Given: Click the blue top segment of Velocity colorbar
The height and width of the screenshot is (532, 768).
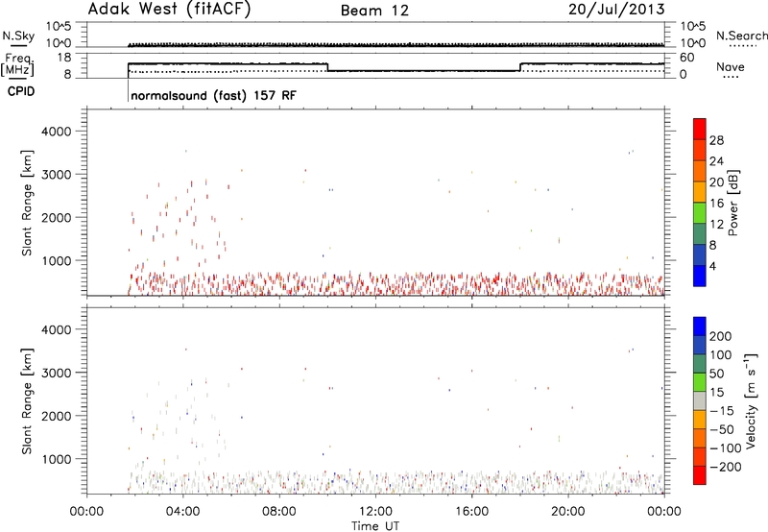Looking at the screenshot, I should coord(700,326).
